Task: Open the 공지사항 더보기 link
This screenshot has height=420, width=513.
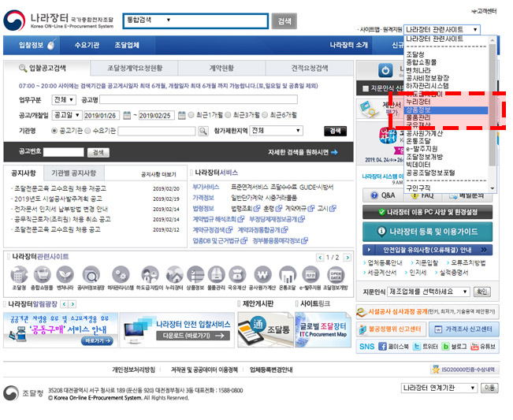Action: pos(158,175)
